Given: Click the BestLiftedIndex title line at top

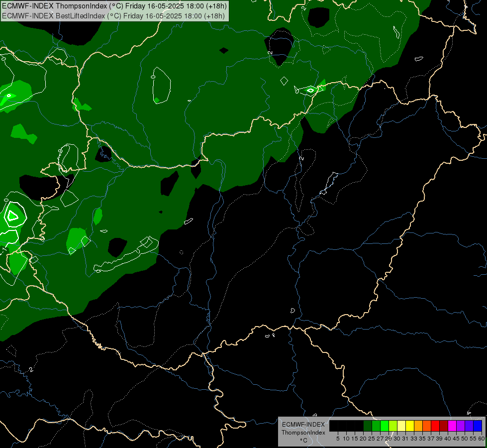Looking at the screenshot, I should [113, 16].
